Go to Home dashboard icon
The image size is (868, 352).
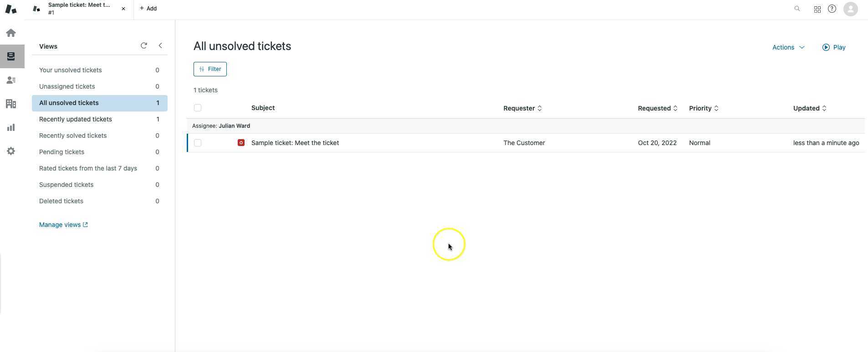click(11, 33)
